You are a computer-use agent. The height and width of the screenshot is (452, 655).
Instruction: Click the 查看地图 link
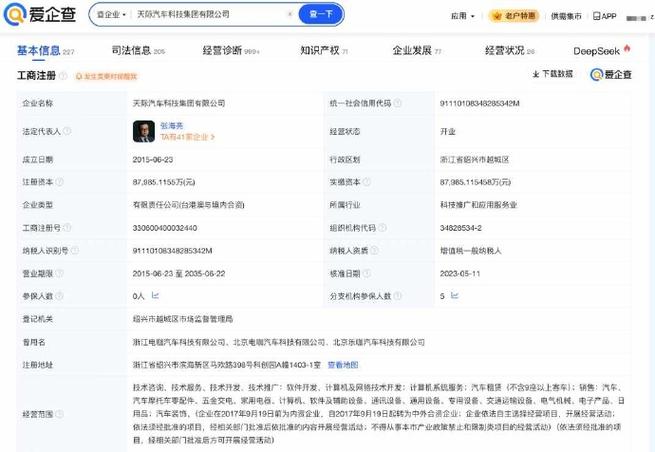343,365
